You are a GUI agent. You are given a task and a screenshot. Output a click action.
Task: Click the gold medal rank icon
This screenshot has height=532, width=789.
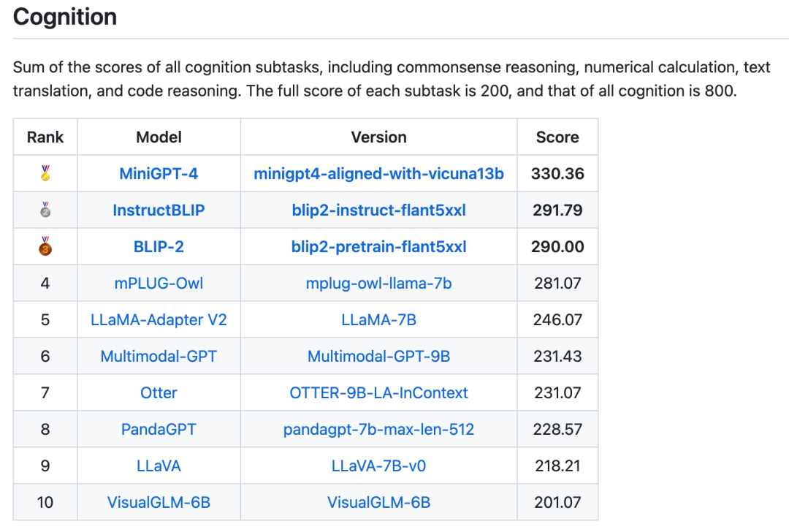point(45,173)
